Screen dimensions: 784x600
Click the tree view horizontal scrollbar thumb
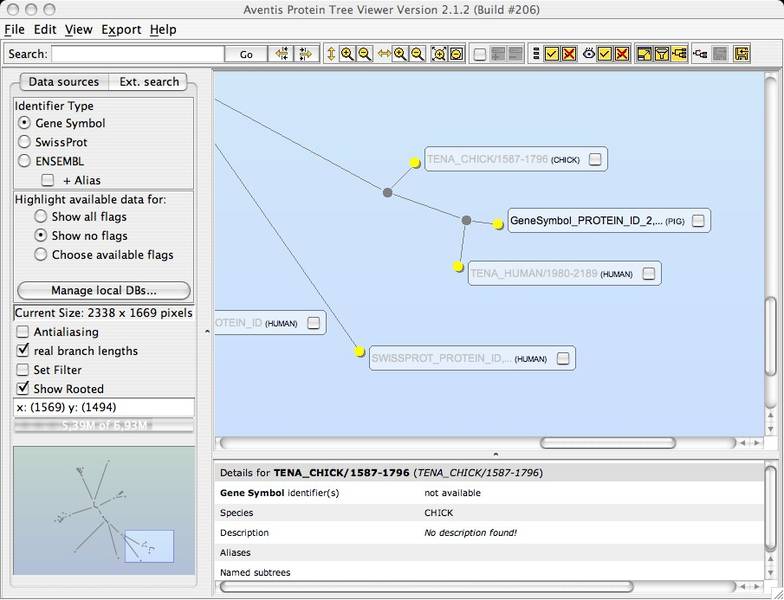608,442
